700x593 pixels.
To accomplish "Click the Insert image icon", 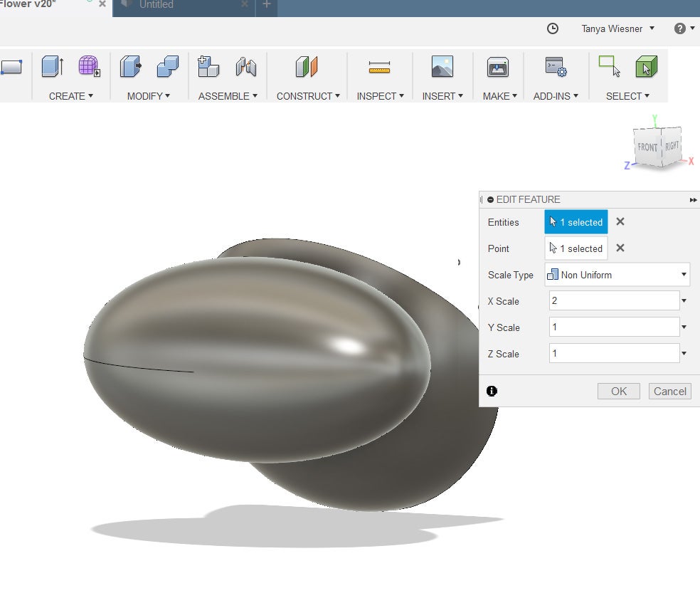I will (442, 67).
